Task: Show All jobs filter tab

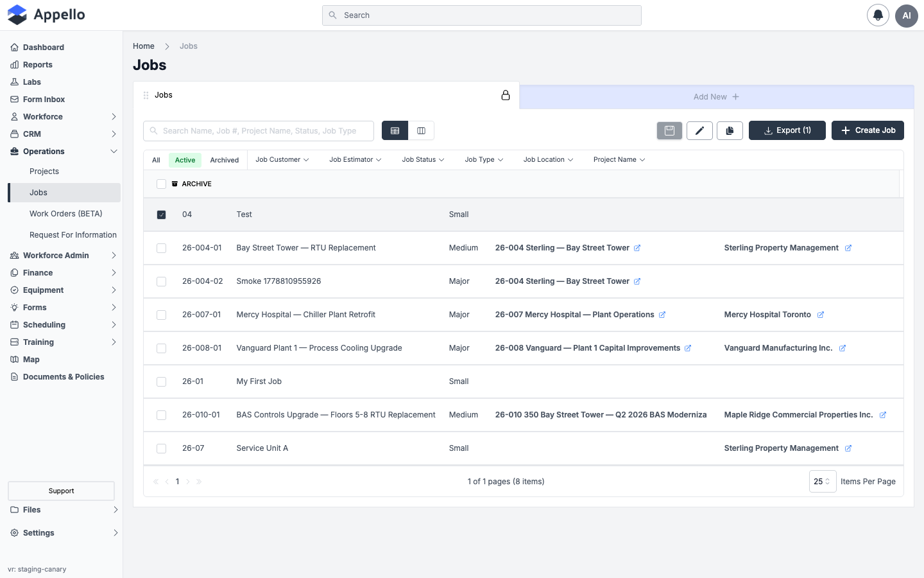Action: [156, 160]
